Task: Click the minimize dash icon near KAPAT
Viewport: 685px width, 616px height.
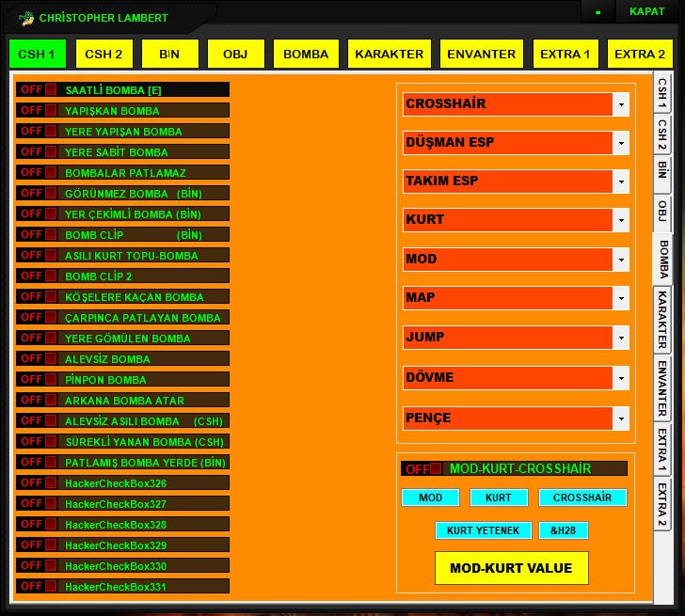Action: pos(597,12)
